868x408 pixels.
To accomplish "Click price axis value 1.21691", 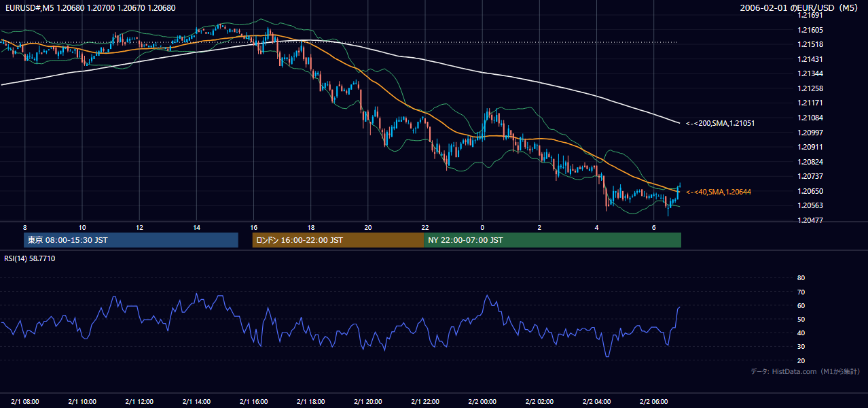I will (810, 15).
